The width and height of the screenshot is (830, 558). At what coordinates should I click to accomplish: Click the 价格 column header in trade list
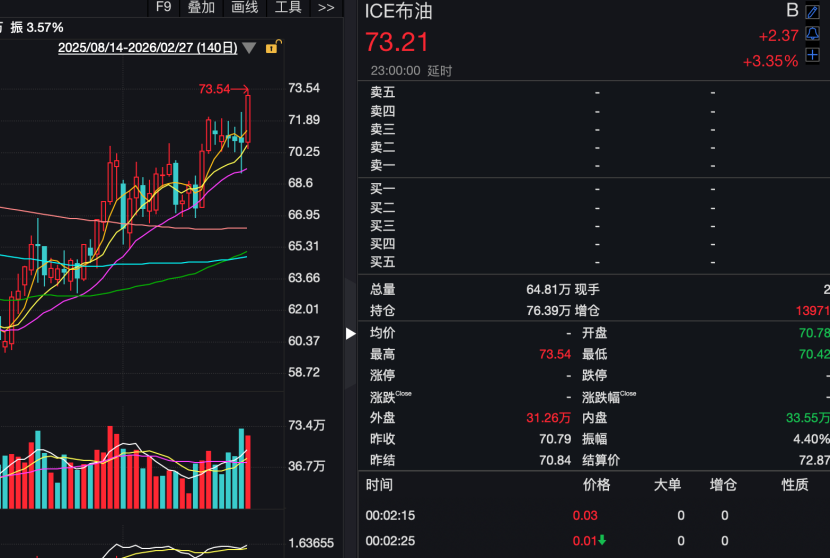pos(596,485)
